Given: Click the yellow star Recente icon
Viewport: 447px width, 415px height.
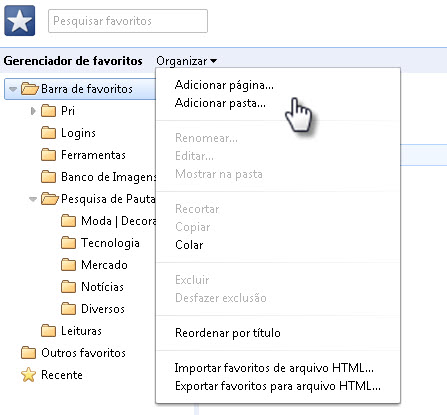Looking at the screenshot, I should pos(28,375).
